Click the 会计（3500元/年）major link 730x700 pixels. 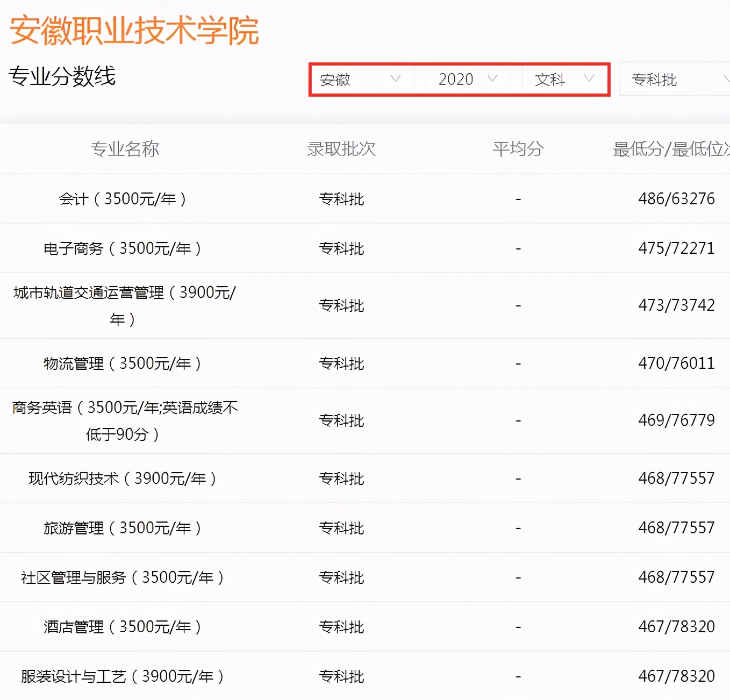coord(124,198)
